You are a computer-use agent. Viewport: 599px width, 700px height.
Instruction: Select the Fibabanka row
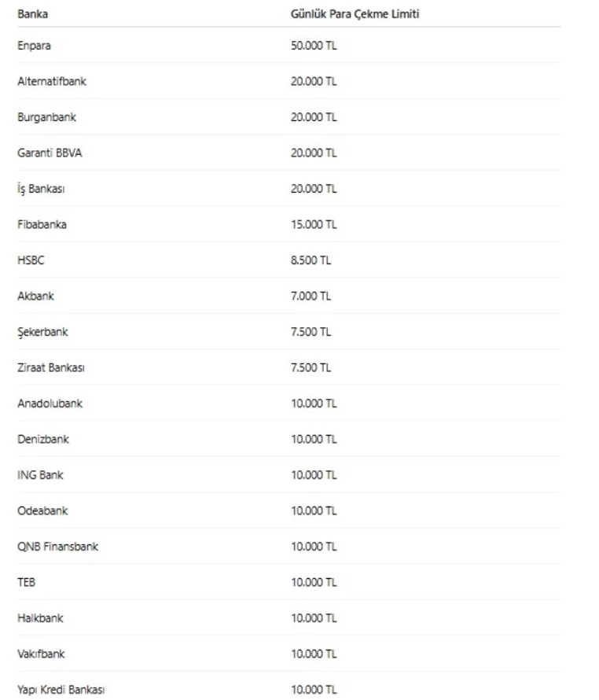coord(289,224)
